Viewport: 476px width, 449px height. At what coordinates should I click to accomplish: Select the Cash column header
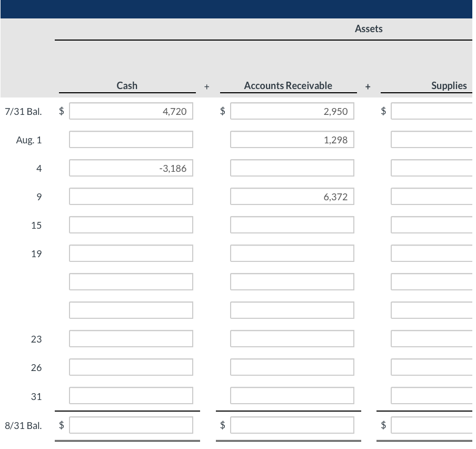click(126, 85)
